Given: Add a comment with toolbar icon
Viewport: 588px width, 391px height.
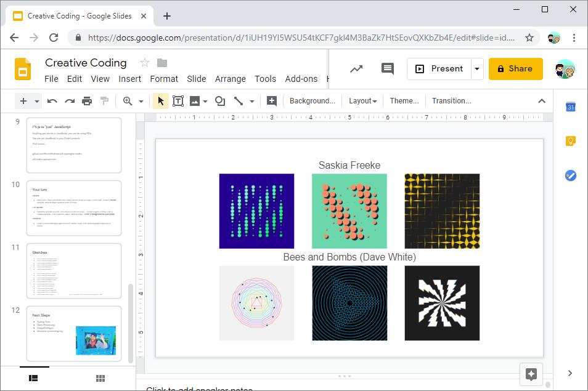Looking at the screenshot, I should coord(271,101).
